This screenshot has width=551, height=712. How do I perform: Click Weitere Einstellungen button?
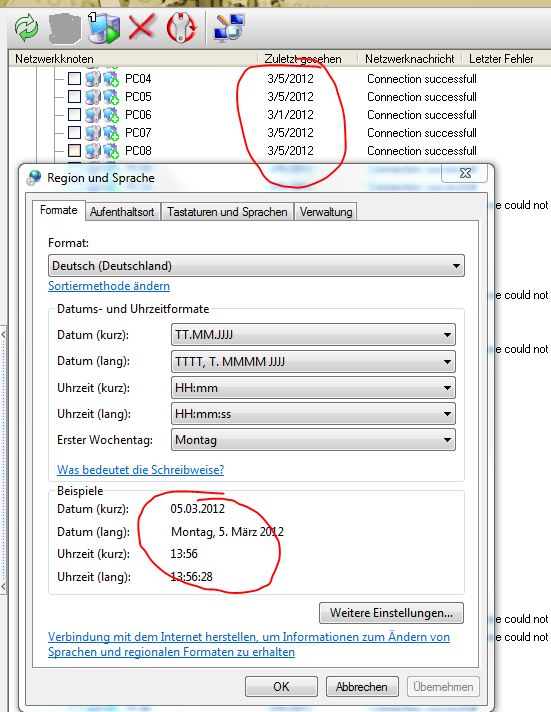pos(392,613)
